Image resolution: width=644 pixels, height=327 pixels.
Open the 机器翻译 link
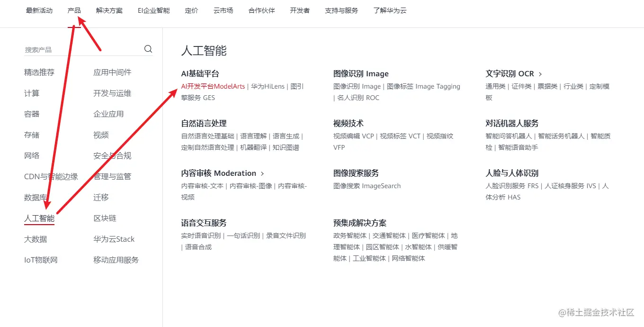253,147
